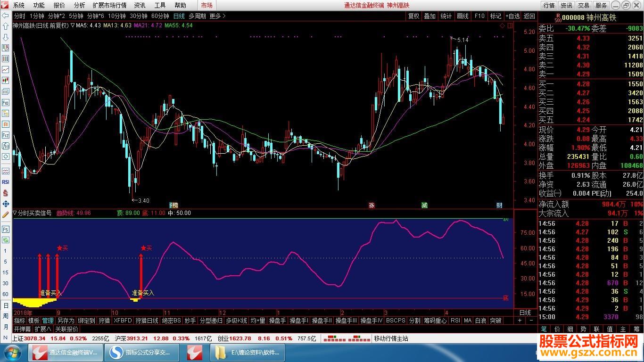Click the 财 marker at chart bottom right

click(x=499, y=206)
